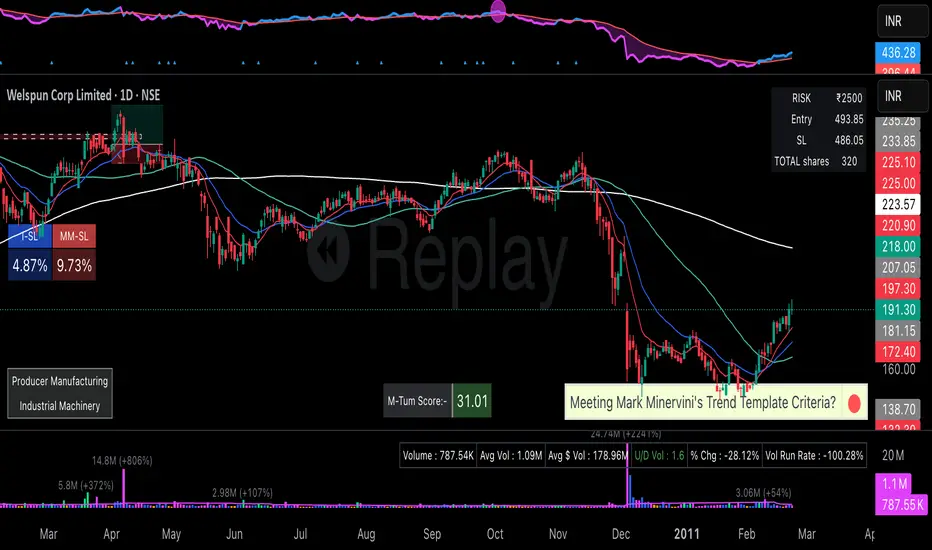Select the green 191.30 current price label
Image resolution: width=932 pixels, height=550 pixels.
pos(898,310)
